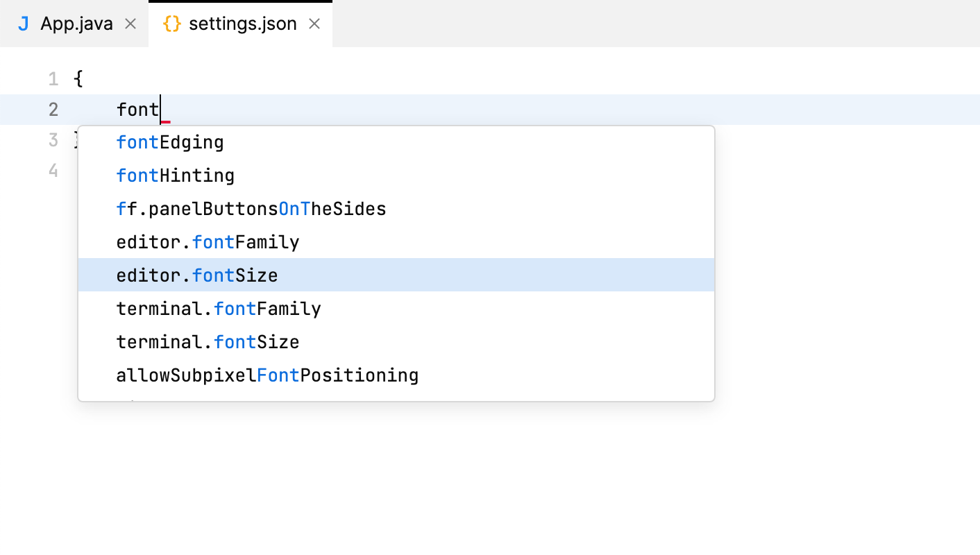Click line number 4 in the gutter
Screen dimensions: 980x555
53,170
